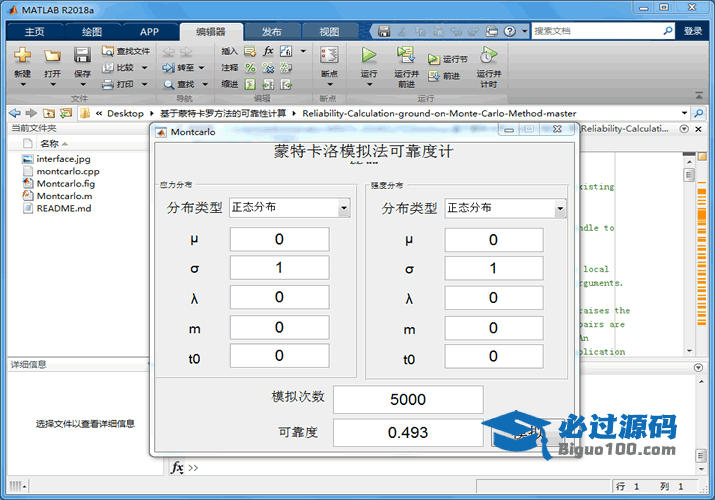This screenshot has width=715, height=500.
Task: Expand the Print (打印) dropdown arrow
Action: pyautogui.click(x=144, y=84)
